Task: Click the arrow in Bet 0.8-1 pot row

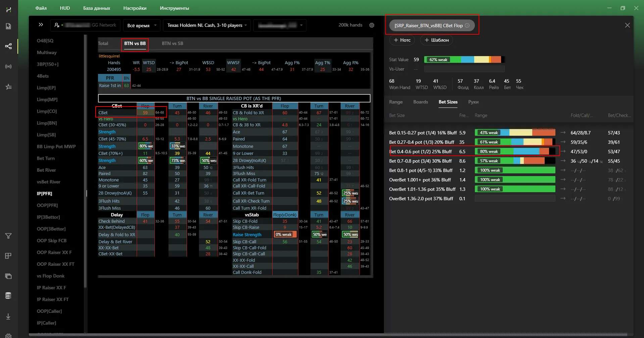Action: (x=563, y=170)
